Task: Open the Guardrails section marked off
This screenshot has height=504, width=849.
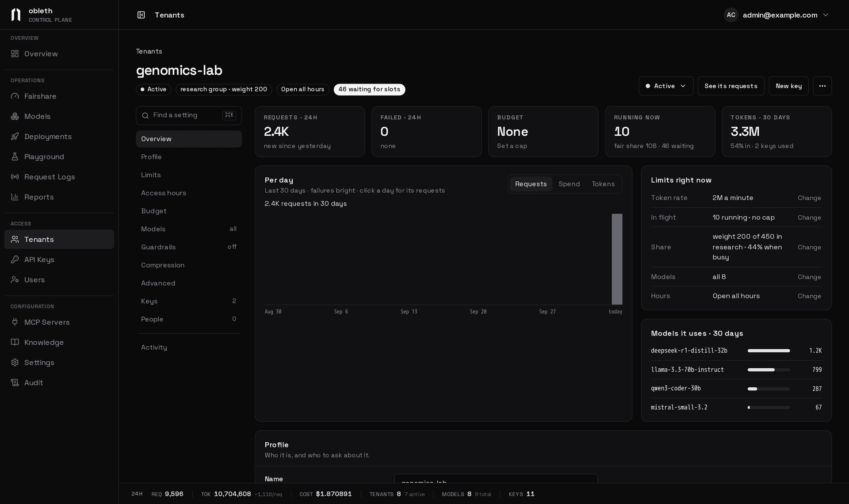Action: point(189,247)
